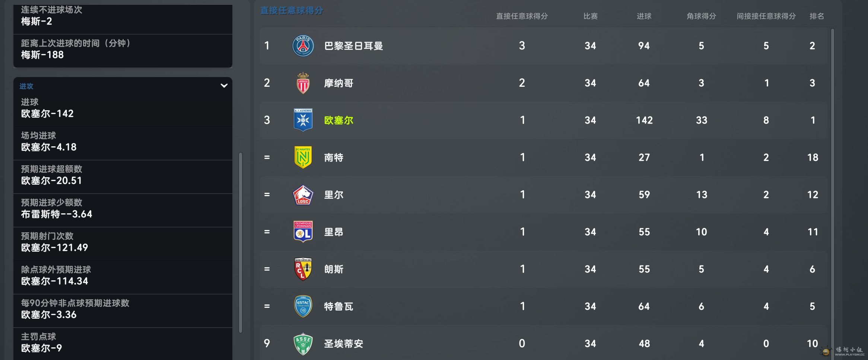This screenshot has width=868, height=360.
Task: Click the Saint-Étienne ASSE crest
Action: tap(303, 343)
